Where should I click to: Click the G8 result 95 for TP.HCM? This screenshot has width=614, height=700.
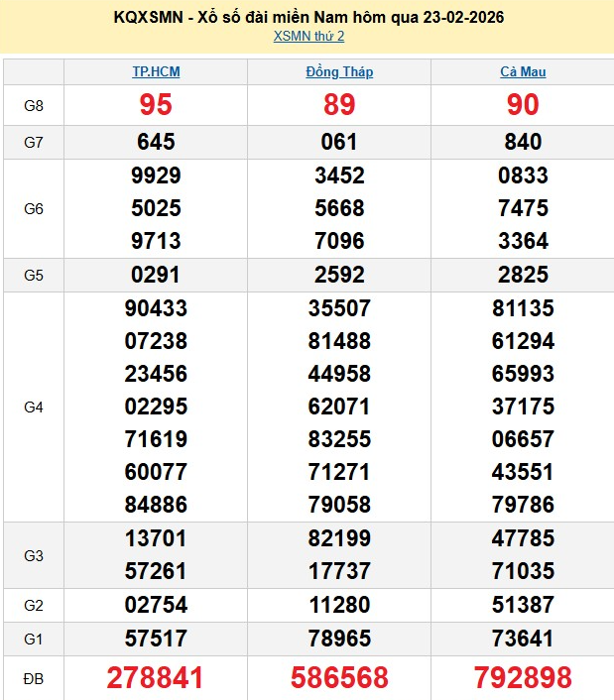point(156,105)
